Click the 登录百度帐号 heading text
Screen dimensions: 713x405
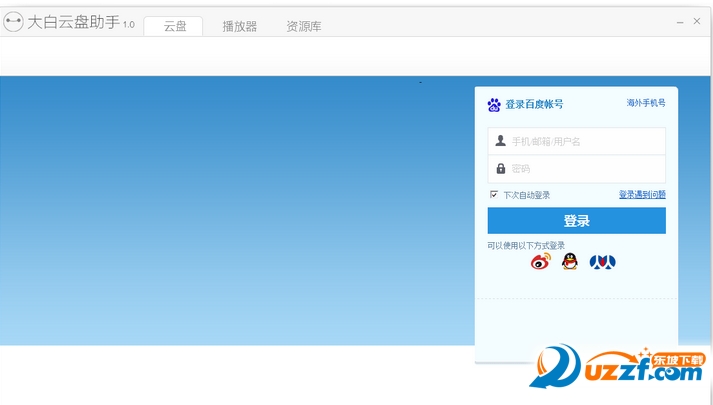point(534,104)
